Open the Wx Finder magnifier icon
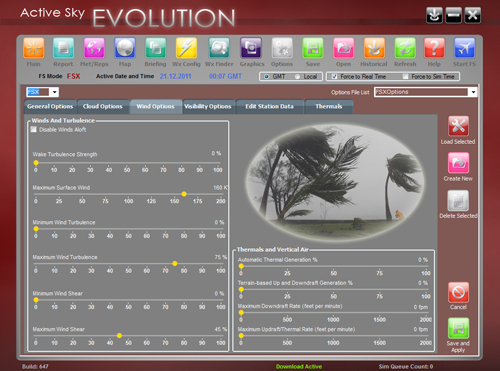 (219, 48)
